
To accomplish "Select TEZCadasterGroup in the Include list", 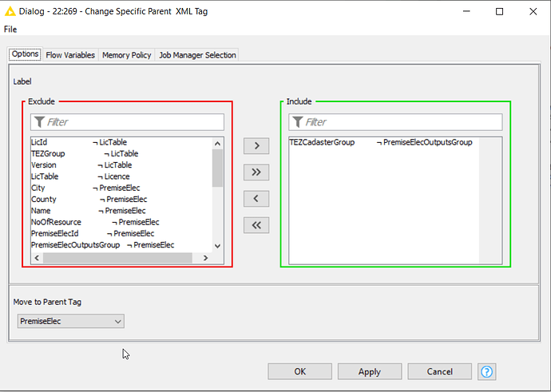I will click(x=322, y=143).
